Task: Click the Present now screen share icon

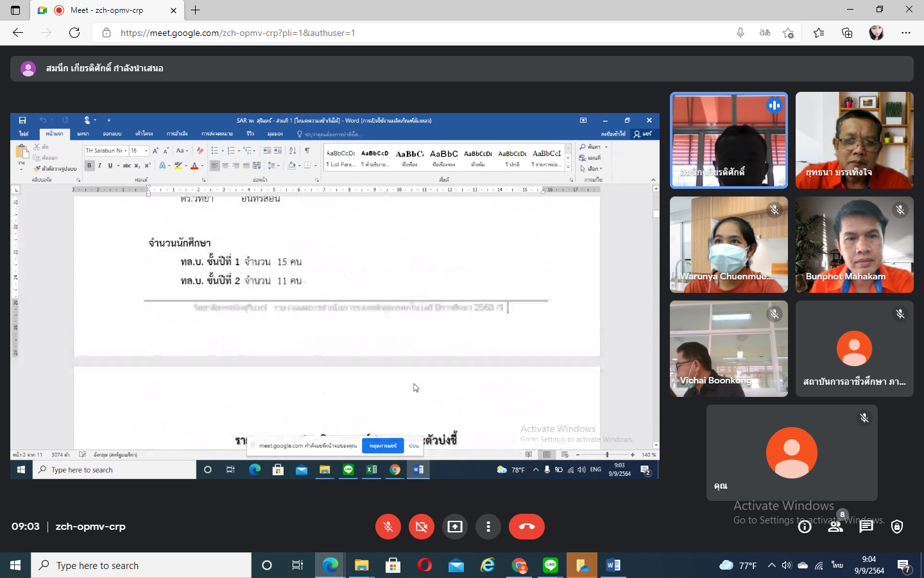Action: [455, 527]
